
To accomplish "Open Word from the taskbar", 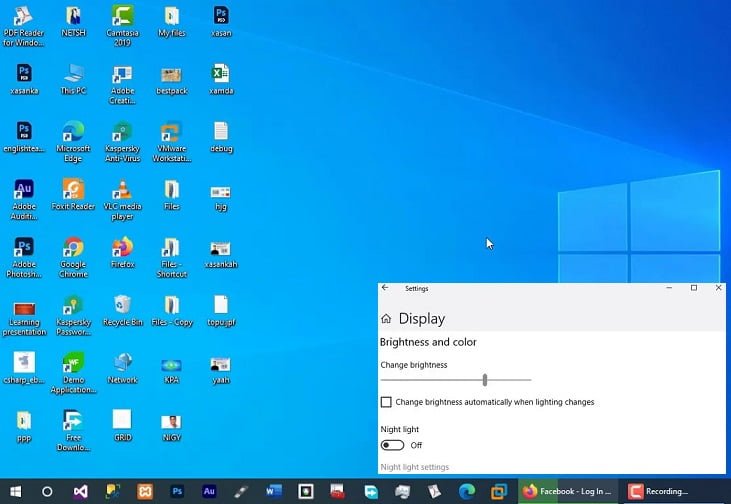I will coord(274,491).
